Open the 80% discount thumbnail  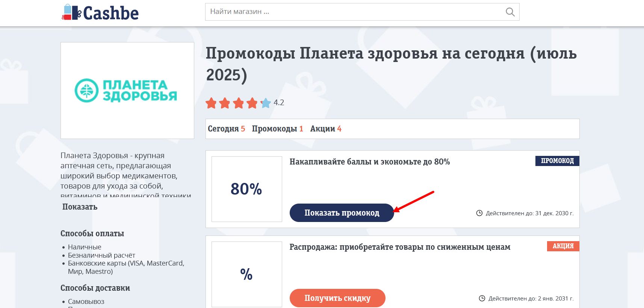coord(247,189)
